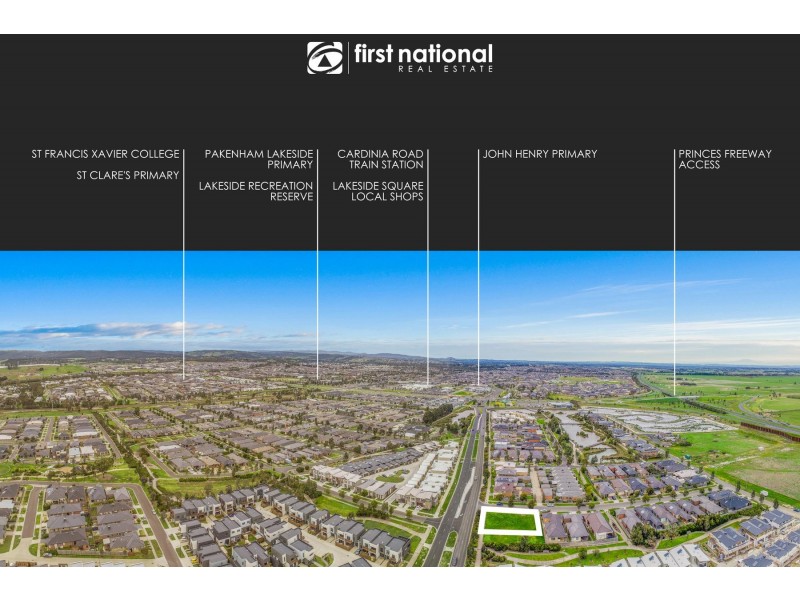Click the 'first national' brand name text

[423, 53]
